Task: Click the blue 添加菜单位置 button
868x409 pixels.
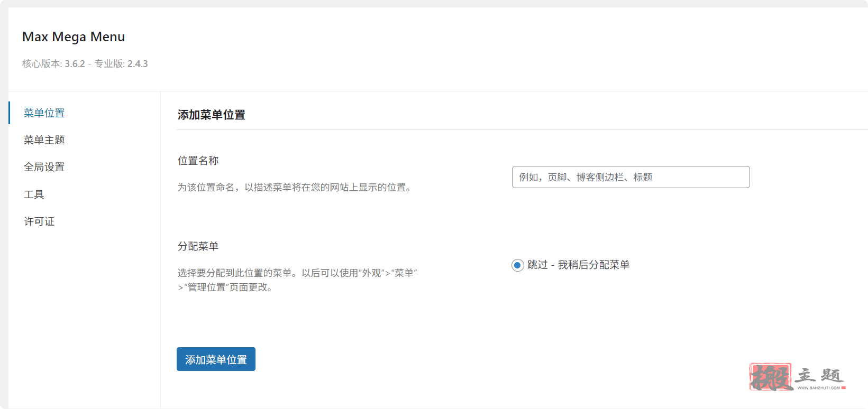Action: click(216, 359)
